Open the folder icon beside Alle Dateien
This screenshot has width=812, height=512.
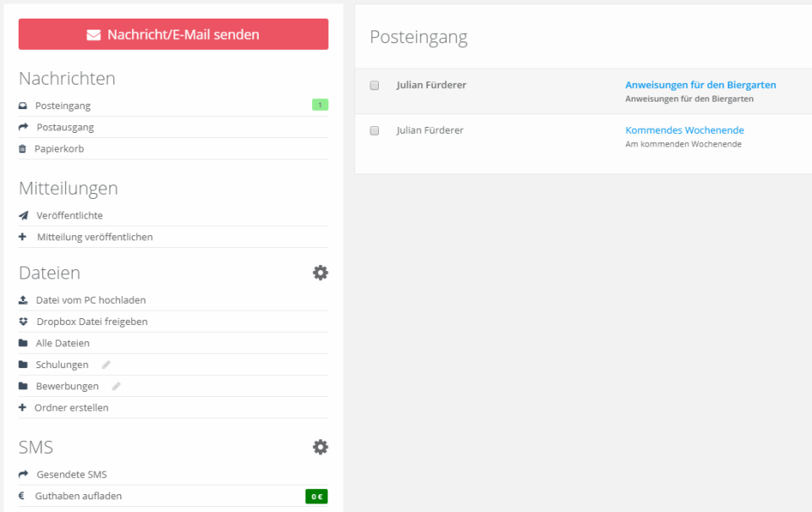coord(21,343)
